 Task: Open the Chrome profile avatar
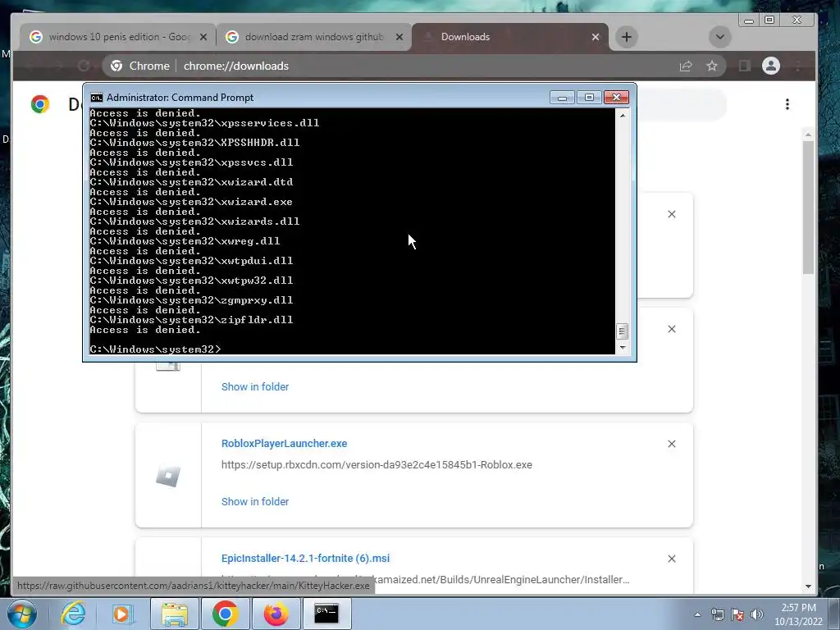[x=771, y=66]
